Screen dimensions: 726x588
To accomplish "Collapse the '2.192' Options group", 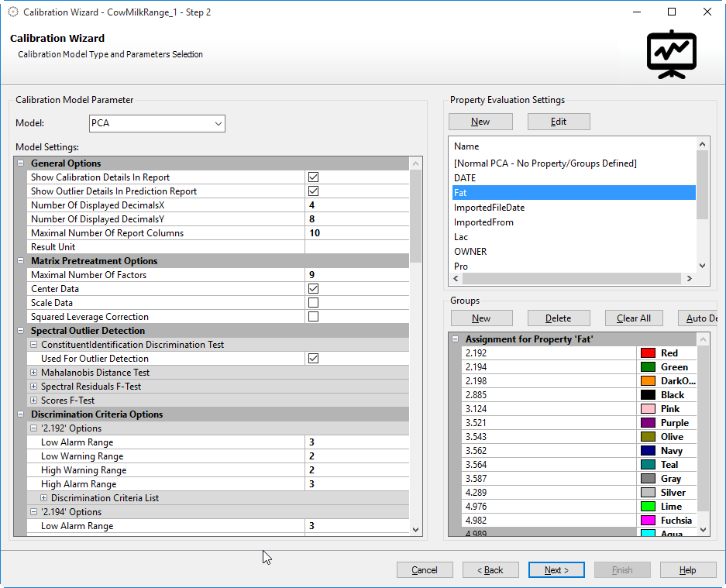I will (33, 428).
